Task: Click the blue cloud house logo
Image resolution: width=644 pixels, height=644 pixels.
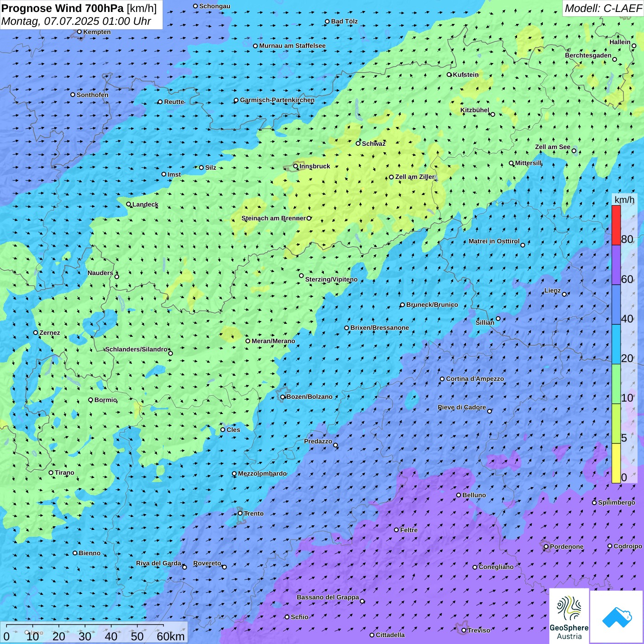Action: coord(617,617)
